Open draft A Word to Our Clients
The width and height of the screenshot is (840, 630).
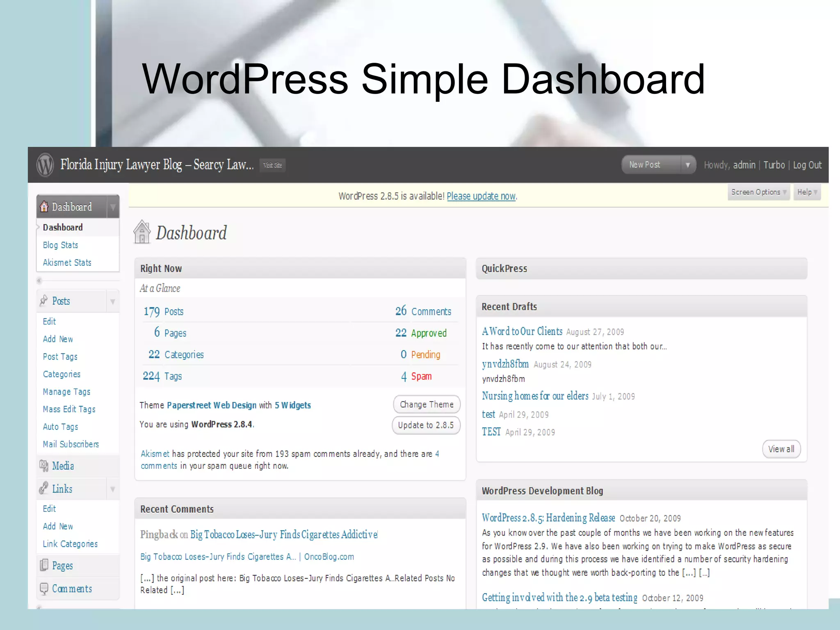(522, 331)
